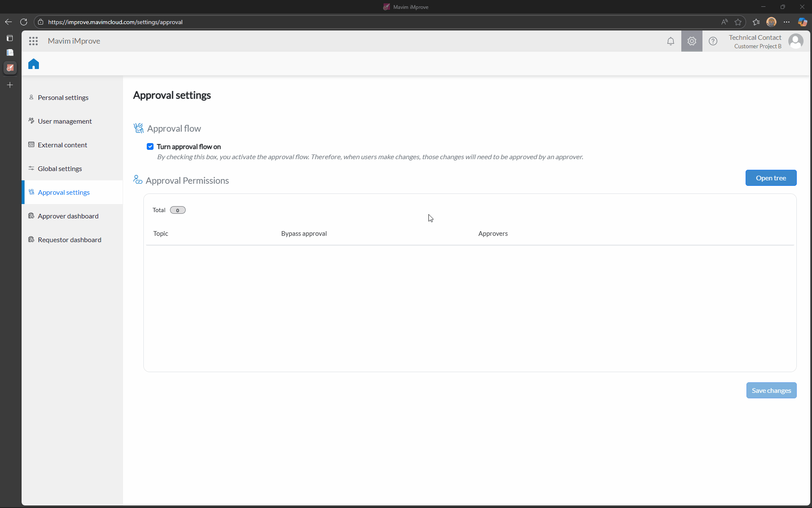Image resolution: width=812 pixels, height=508 pixels.
Task: Click the browser refresh icon
Action: point(24,22)
